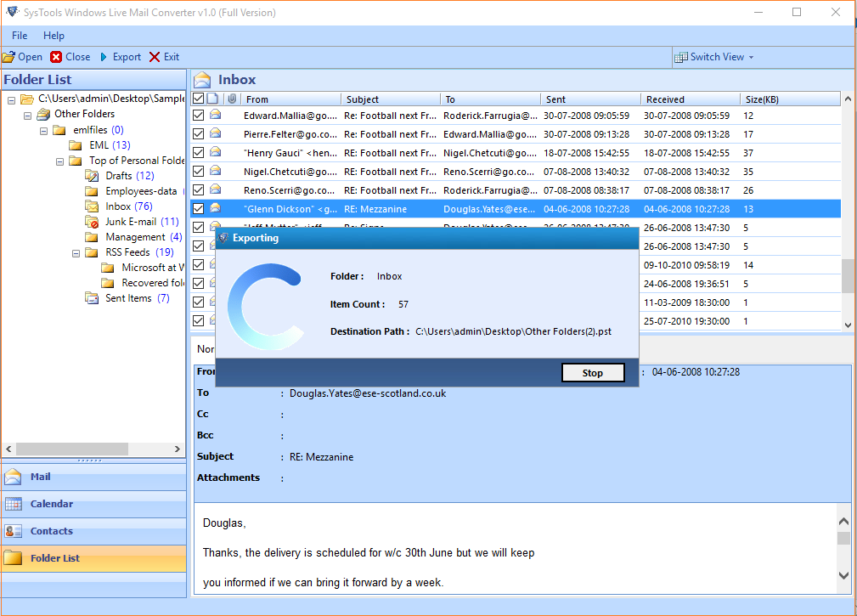
Task: Uncheck the Pierre.Felter email checkbox
Action: click(199, 134)
